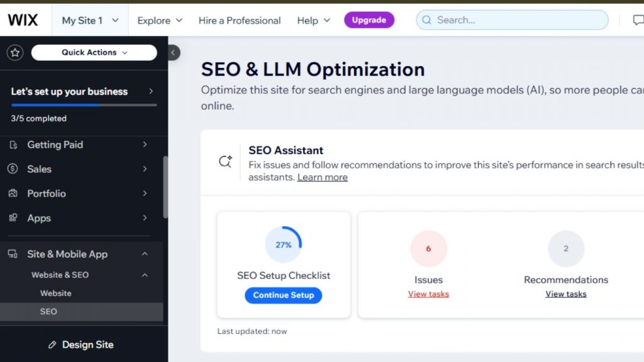
Task: Collapse the Website & SEO section
Action: [x=145, y=275]
